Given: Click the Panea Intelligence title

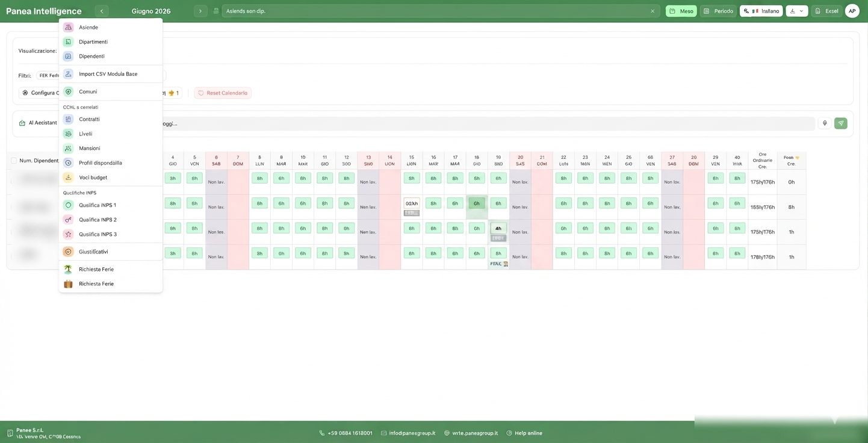Looking at the screenshot, I should coord(44,11).
